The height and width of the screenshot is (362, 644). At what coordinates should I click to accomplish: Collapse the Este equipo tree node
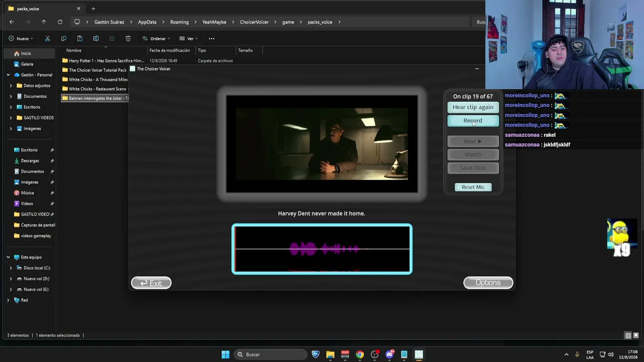(x=8, y=257)
